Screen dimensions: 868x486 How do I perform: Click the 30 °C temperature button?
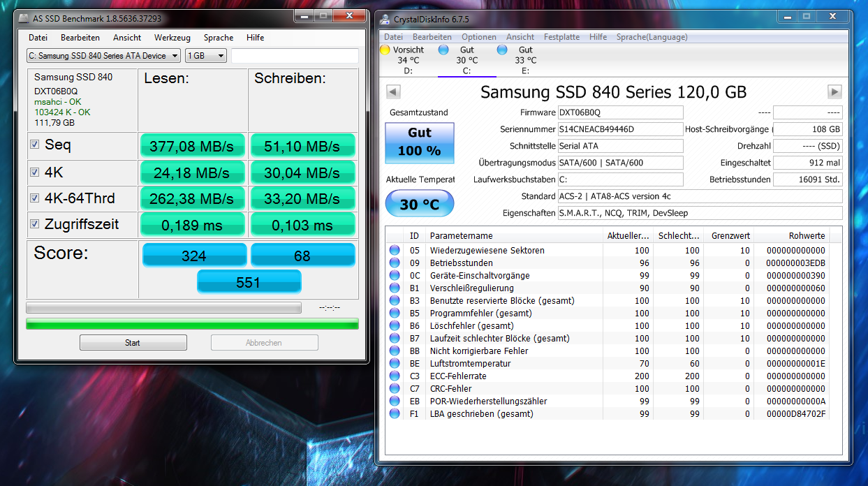tap(420, 205)
